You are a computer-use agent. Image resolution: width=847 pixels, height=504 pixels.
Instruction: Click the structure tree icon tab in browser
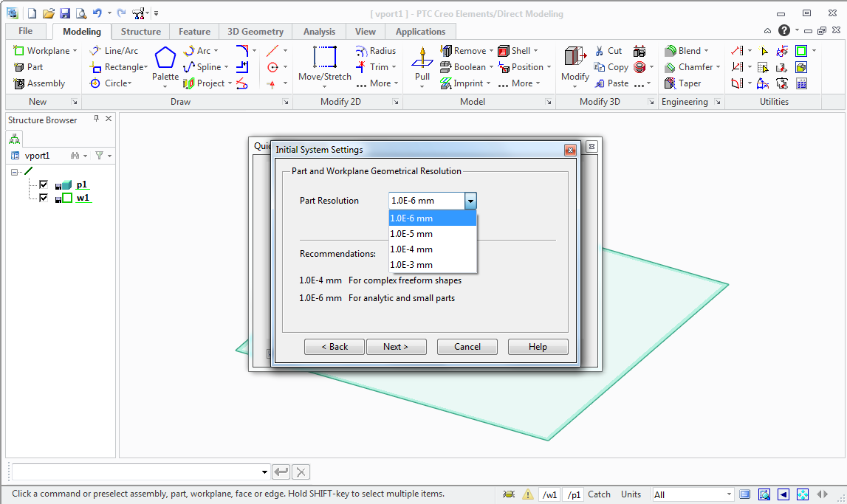tap(15, 139)
